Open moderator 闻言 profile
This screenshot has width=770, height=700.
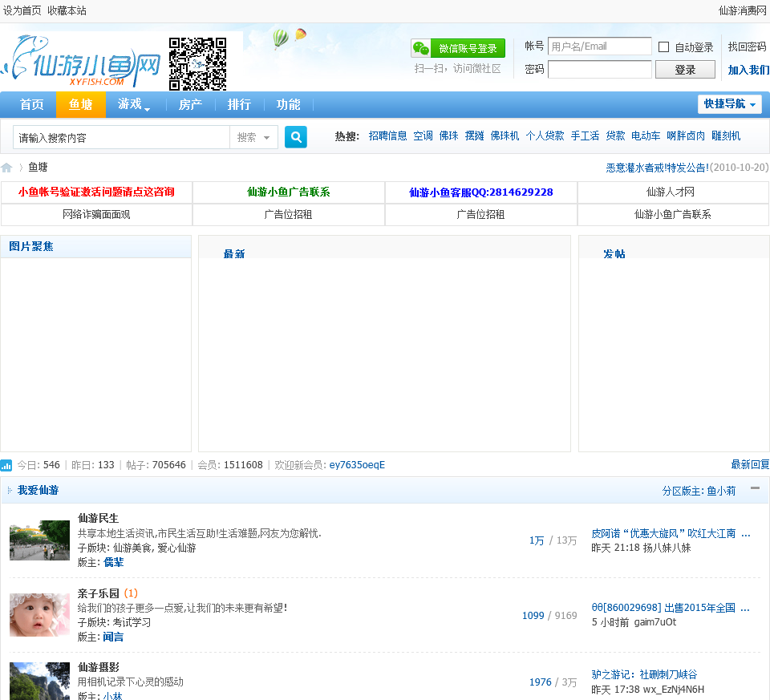click(113, 637)
